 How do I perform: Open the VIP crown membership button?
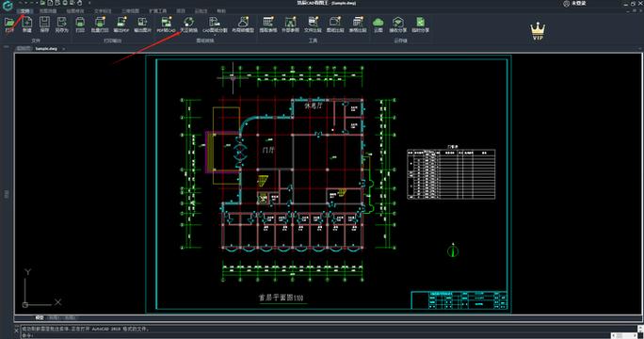pos(538,31)
